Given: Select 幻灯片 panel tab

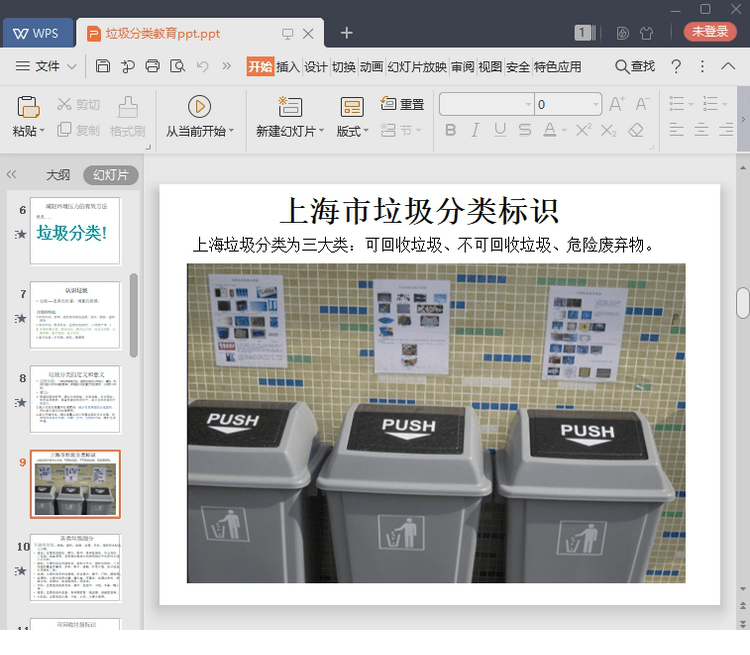Looking at the screenshot, I should 111,175.
